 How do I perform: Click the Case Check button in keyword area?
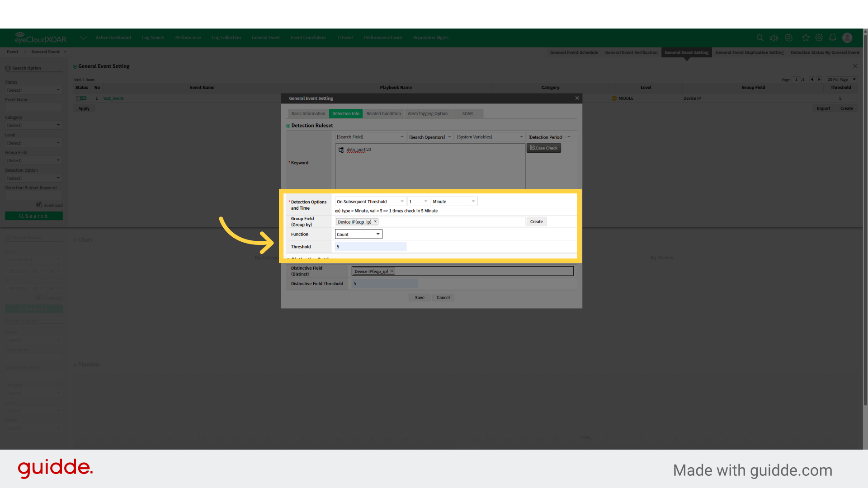point(543,148)
